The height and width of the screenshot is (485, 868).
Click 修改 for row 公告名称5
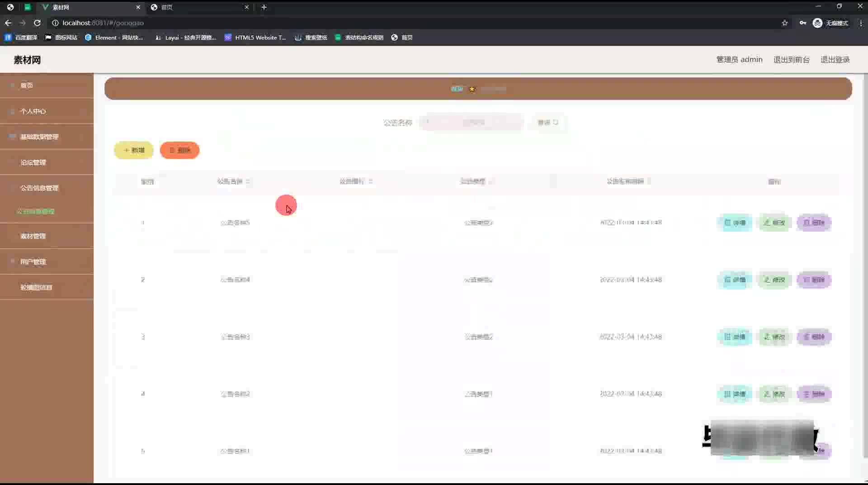pos(774,223)
